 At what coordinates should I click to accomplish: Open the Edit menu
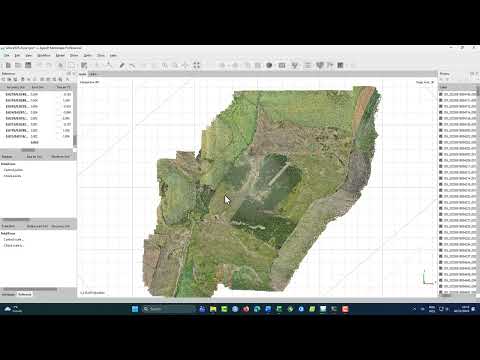[x=17, y=55]
